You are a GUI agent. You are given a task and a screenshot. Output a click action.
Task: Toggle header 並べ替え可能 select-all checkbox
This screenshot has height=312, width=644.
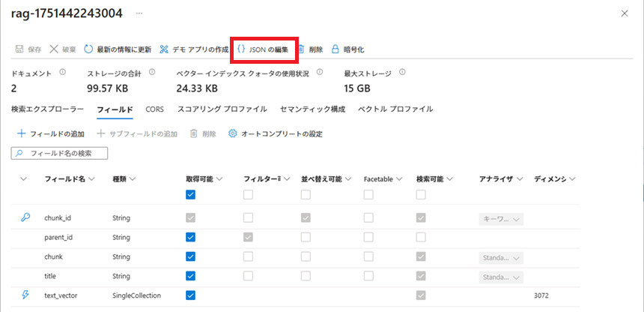click(306, 195)
